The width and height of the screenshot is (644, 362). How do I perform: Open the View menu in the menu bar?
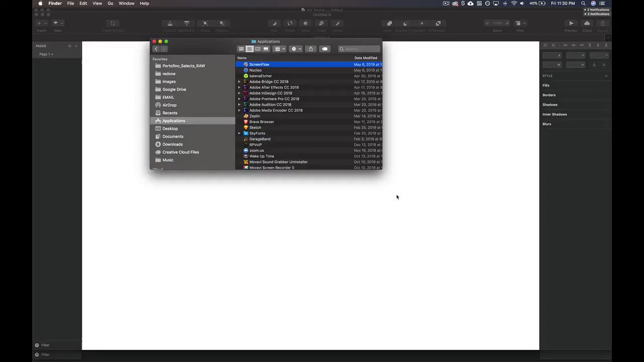pyautogui.click(x=97, y=3)
